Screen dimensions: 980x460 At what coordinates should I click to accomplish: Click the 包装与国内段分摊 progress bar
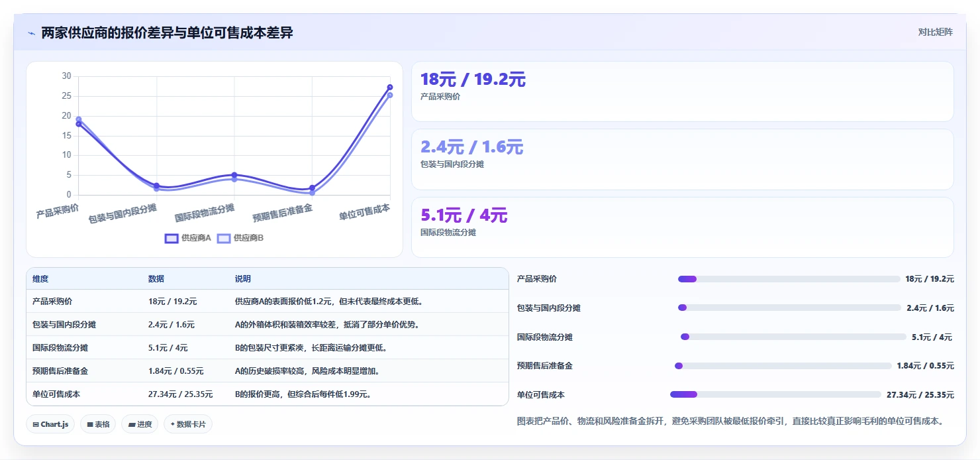click(x=789, y=308)
